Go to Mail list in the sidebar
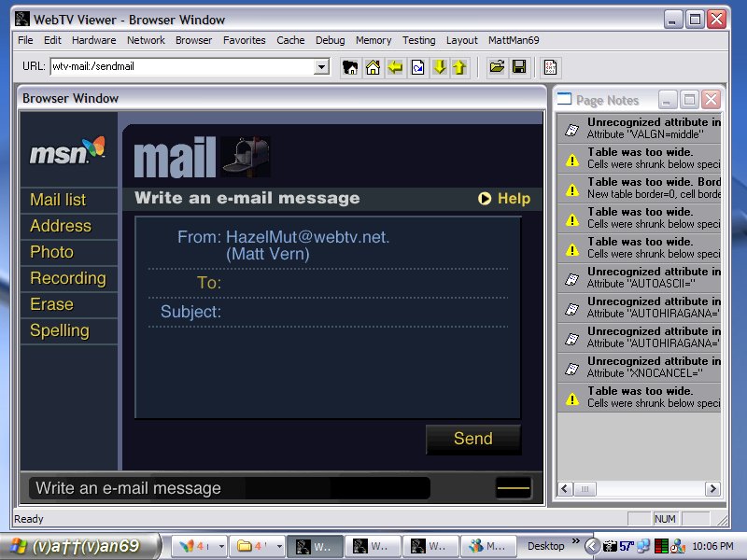The image size is (747, 560). (x=58, y=200)
